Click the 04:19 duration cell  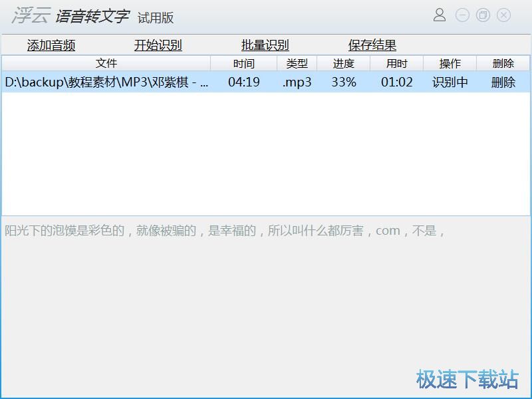click(244, 82)
